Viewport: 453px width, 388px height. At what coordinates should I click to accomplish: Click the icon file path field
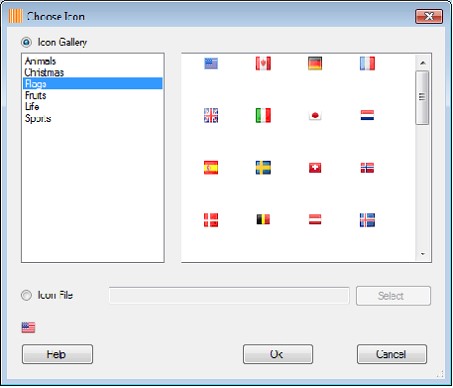tap(229, 296)
